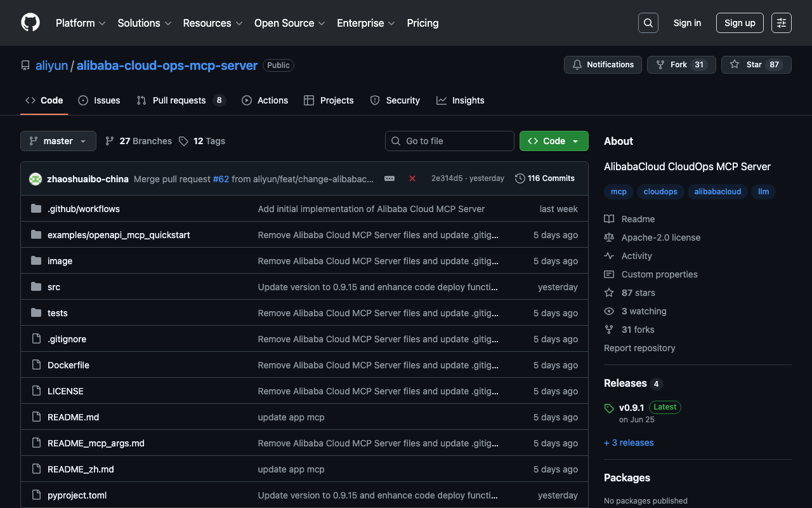
Task: Open Notifications bell button
Action: [x=603, y=65]
